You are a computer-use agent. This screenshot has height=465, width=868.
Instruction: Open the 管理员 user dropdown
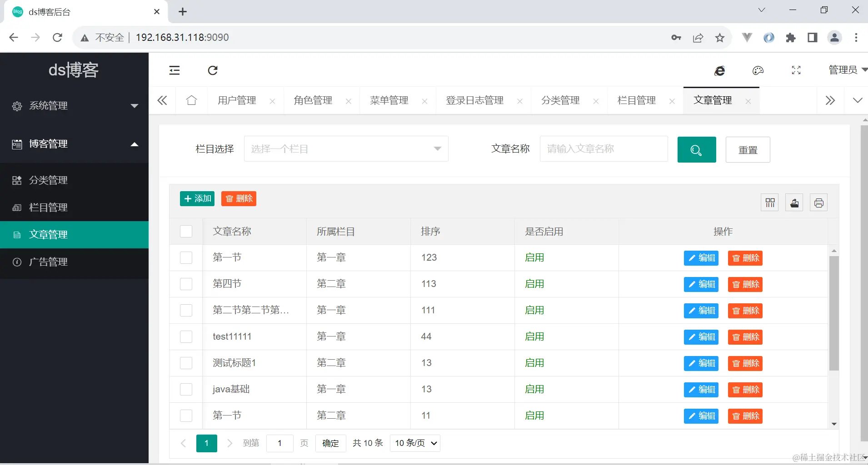(848, 70)
